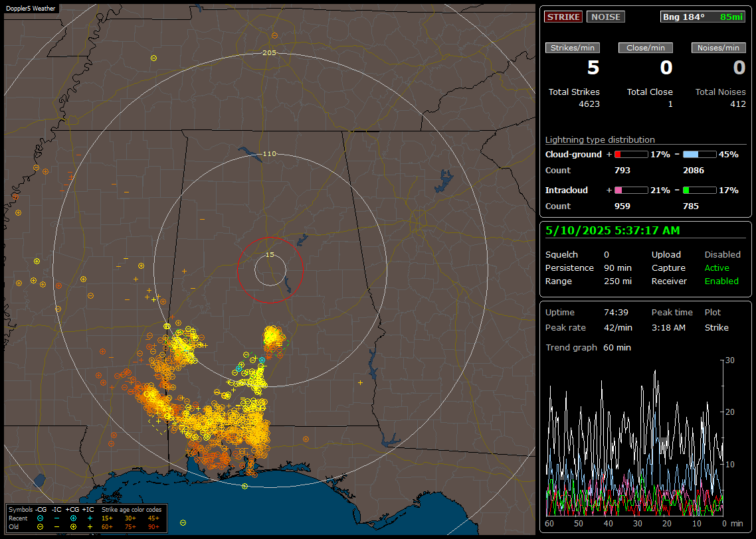Click the blue negative Cloud-ground bar
Screen dimensions: 756x539
700,155
